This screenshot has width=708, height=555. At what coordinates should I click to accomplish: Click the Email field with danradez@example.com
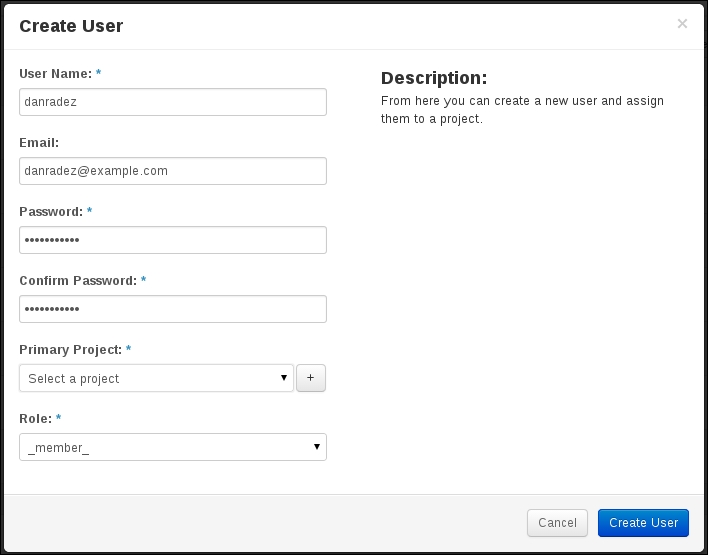(x=172, y=171)
